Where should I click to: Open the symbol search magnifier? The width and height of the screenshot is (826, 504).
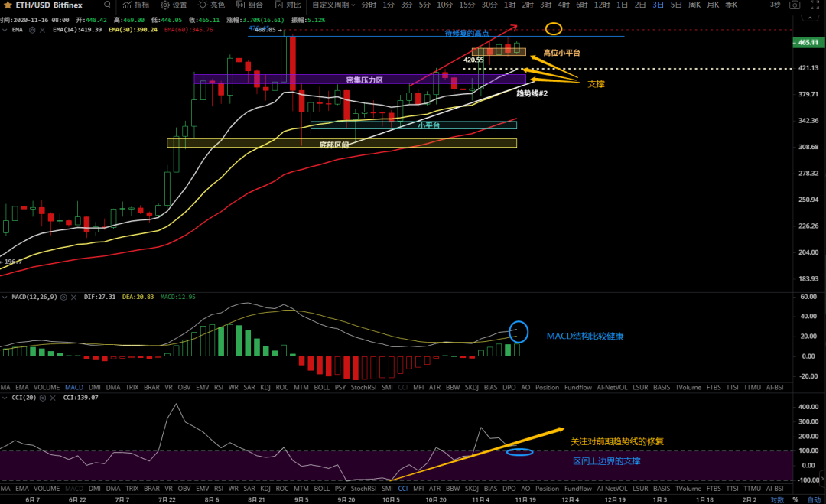click(x=107, y=5)
